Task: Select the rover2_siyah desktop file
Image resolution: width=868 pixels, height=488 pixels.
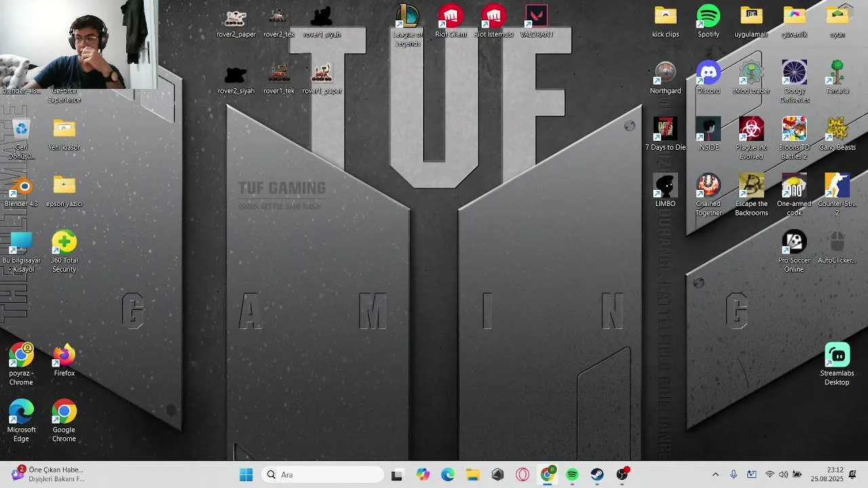Action: [x=236, y=80]
